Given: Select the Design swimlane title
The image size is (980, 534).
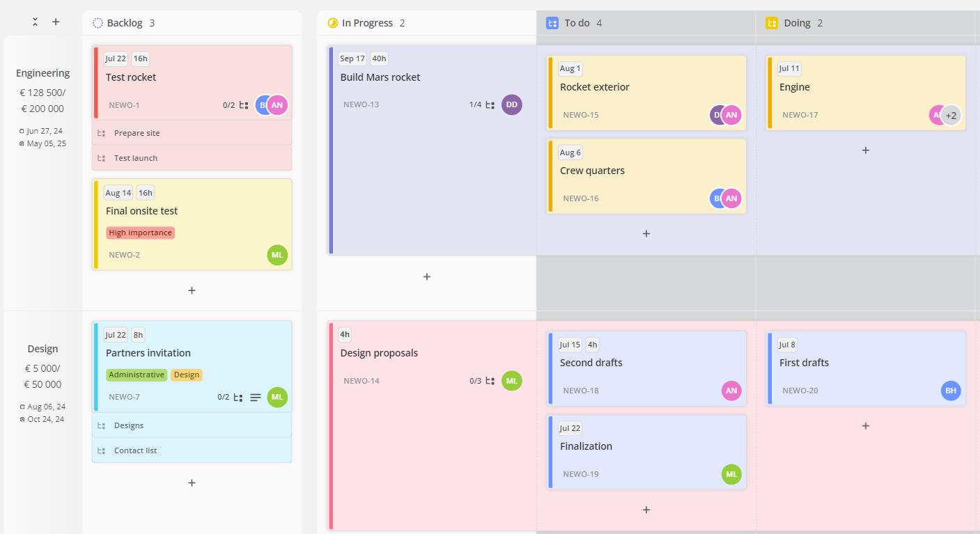Looking at the screenshot, I should 43,349.
